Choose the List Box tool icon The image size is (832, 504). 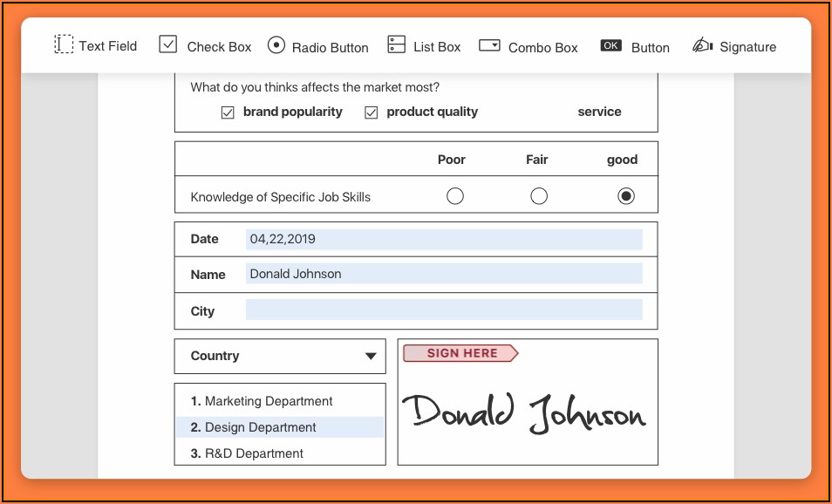point(397,44)
